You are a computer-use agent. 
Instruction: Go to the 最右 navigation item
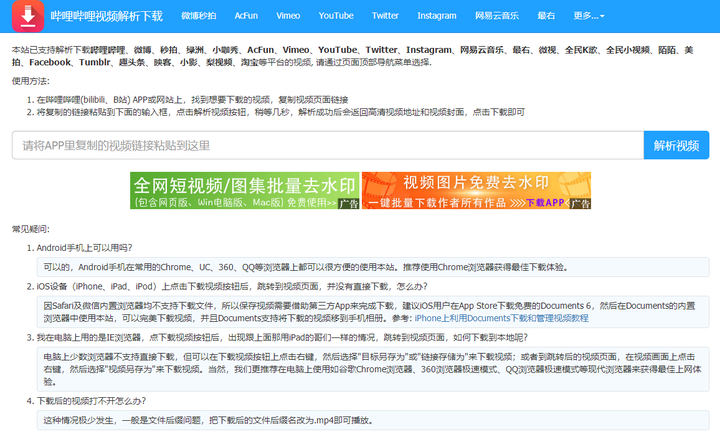tap(546, 16)
